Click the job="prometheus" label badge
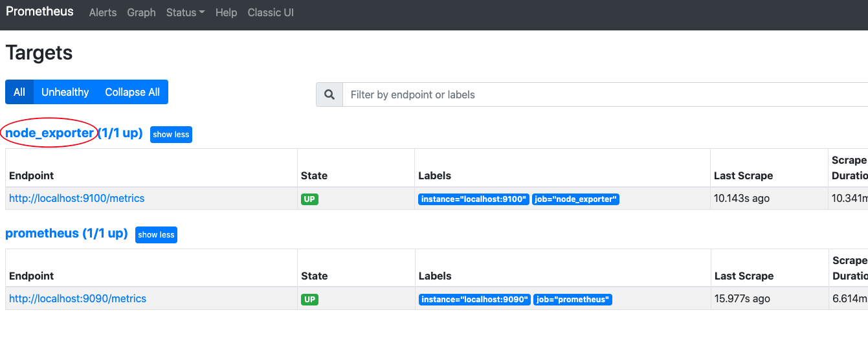 (x=573, y=300)
